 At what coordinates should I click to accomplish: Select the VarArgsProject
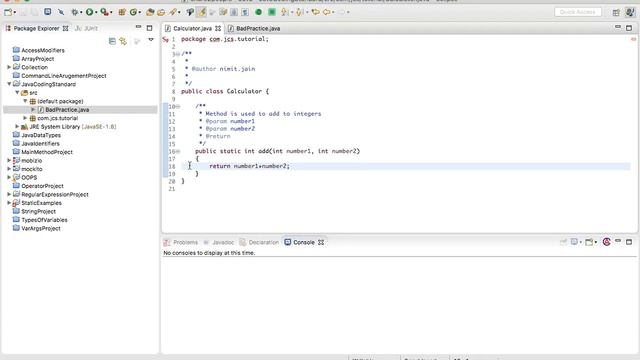(x=41, y=228)
